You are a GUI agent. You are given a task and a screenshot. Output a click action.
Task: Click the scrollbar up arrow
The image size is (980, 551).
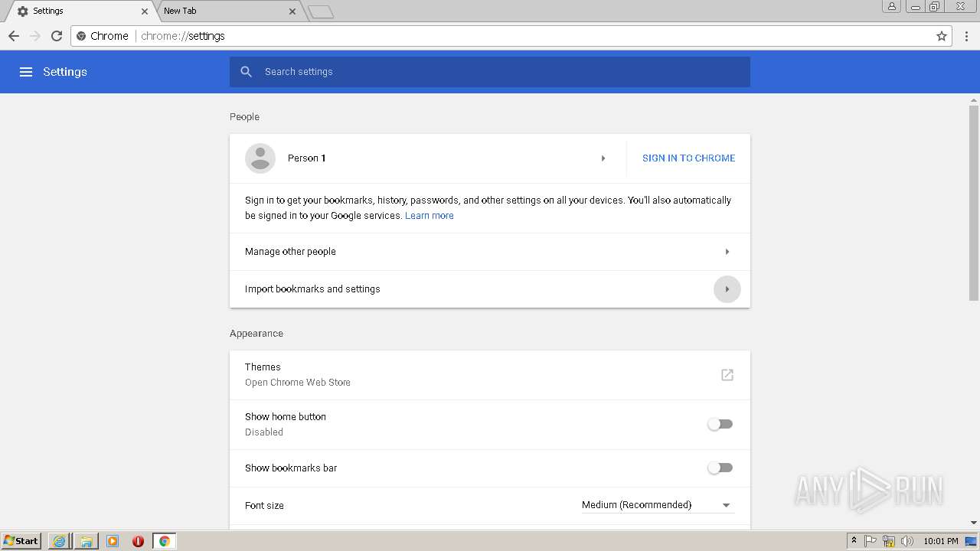coord(974,99)
